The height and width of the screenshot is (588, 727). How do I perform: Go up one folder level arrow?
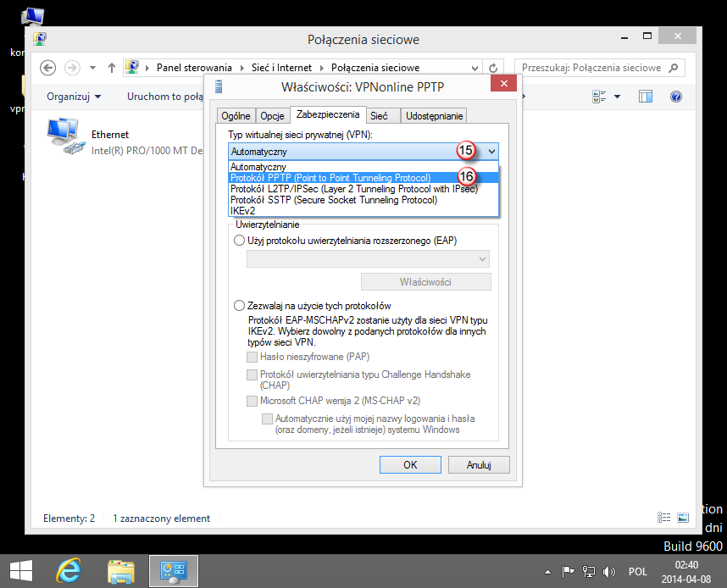tap(111, 68)
